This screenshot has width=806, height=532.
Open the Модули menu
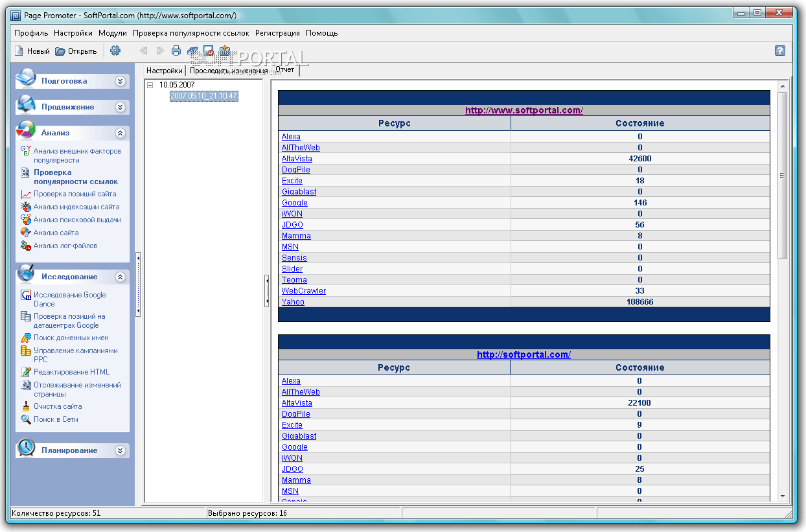[113, 33]
